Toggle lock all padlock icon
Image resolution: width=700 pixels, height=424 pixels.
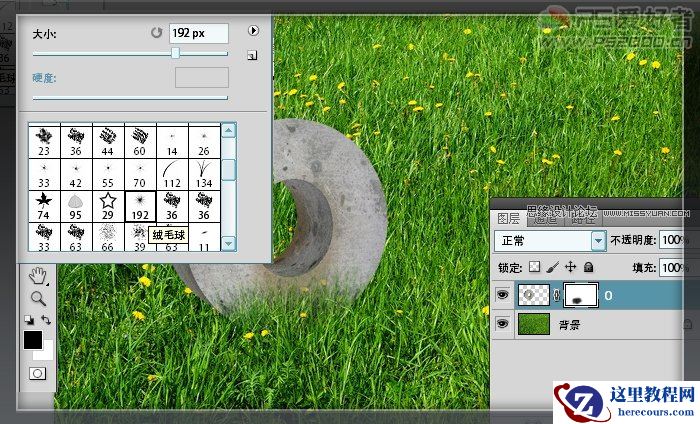(589, 267)
